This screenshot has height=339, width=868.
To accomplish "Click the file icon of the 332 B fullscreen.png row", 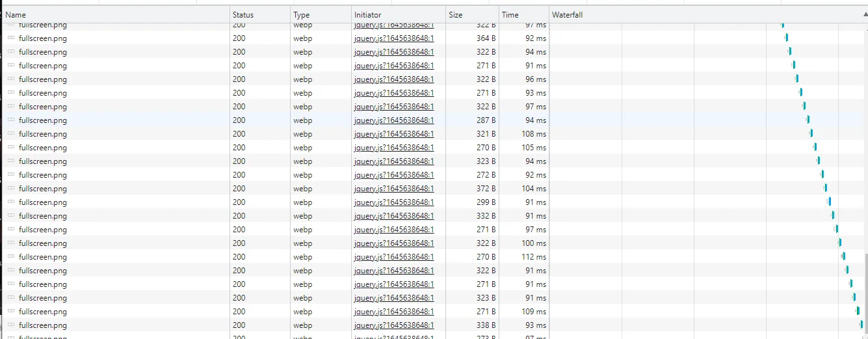I will coord(11,216).
